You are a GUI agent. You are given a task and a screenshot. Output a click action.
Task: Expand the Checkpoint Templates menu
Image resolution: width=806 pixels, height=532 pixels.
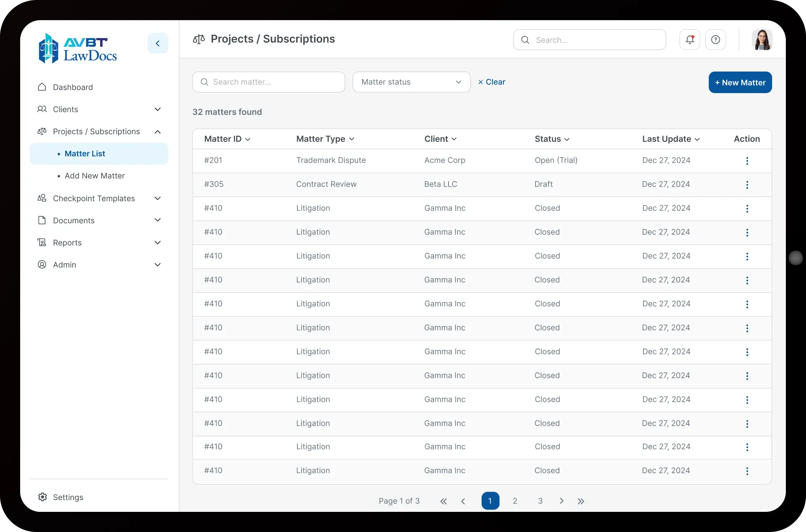[99, 198]
